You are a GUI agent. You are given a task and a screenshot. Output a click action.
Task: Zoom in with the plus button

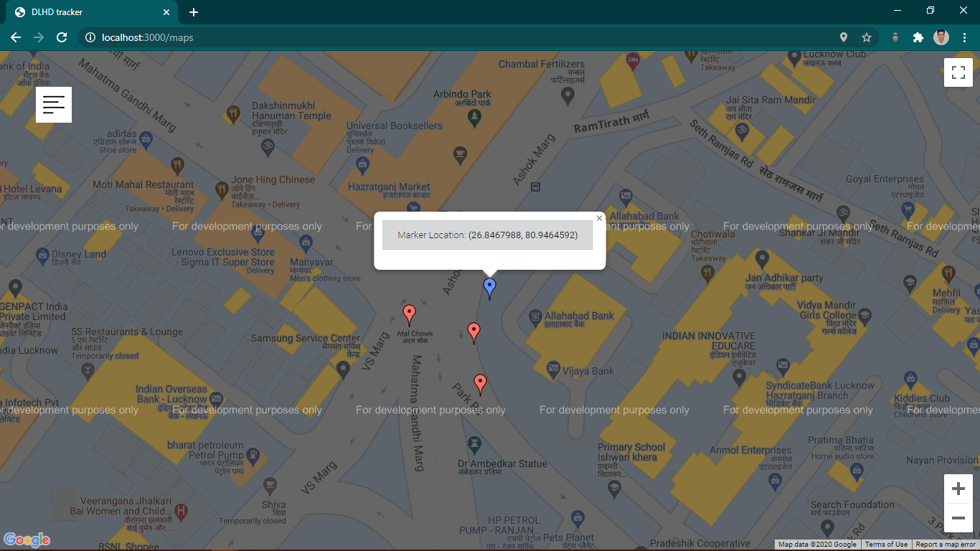[x=958, y=489]
